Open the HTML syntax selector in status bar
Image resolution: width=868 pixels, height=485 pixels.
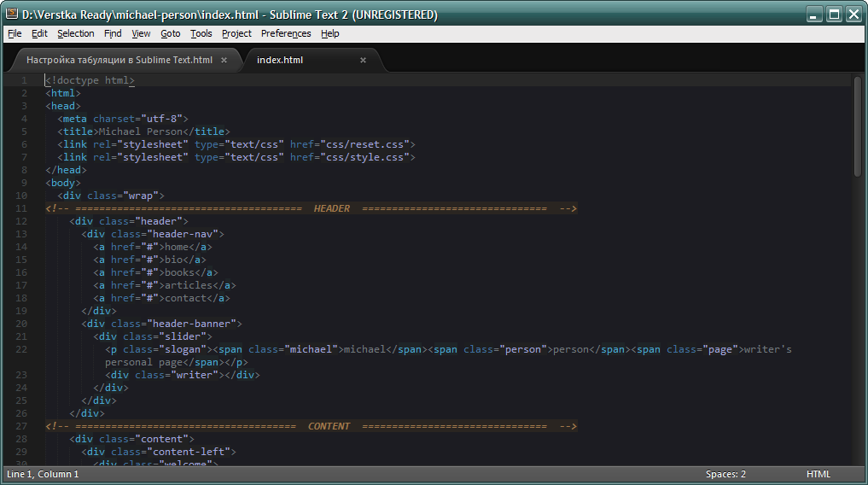point(818,474)
